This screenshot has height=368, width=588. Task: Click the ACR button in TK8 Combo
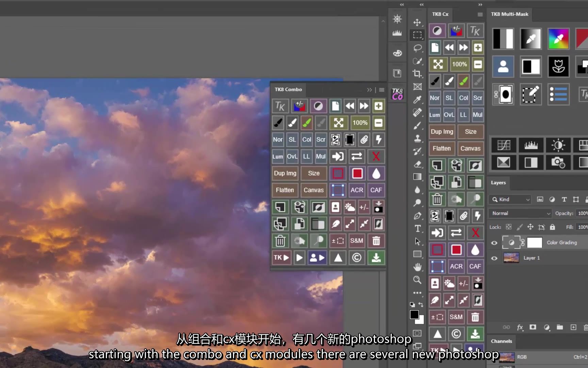[x=357, y=190]
